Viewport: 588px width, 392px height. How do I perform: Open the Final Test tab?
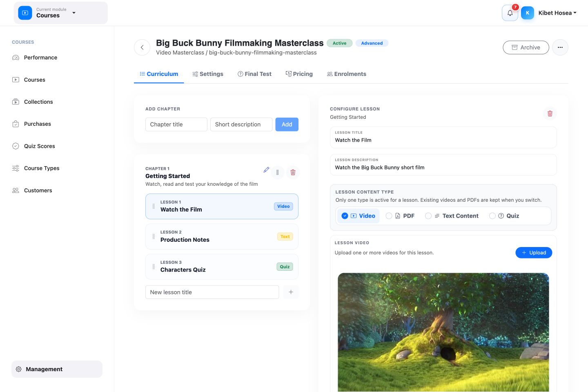click(255, 74)
